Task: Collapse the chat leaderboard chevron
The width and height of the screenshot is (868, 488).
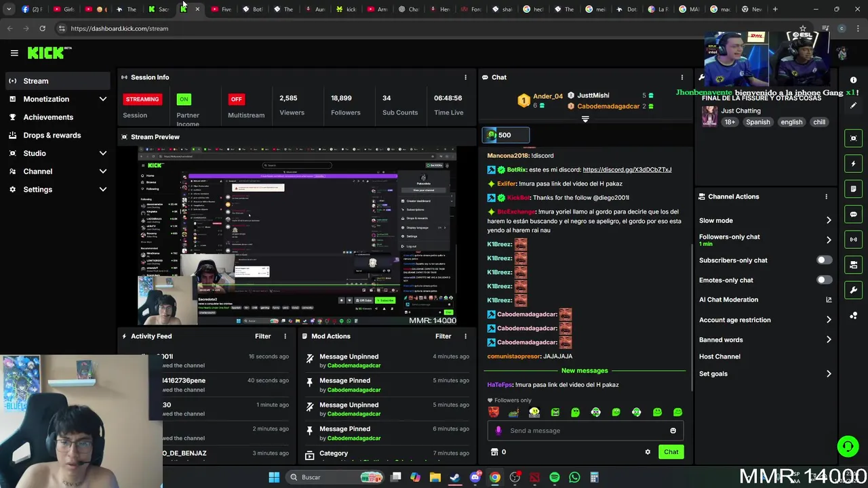Action: pos(585,119)
